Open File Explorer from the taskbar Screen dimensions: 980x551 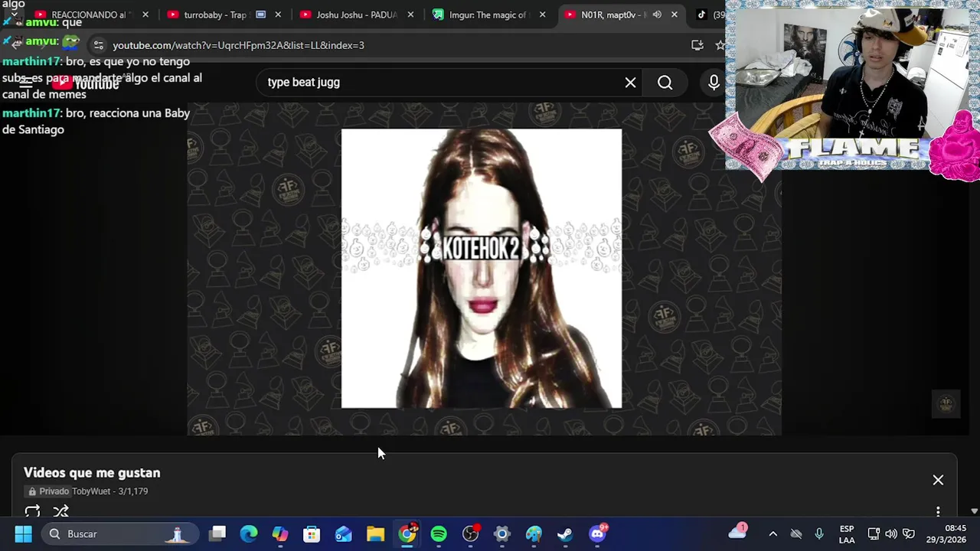375,533
